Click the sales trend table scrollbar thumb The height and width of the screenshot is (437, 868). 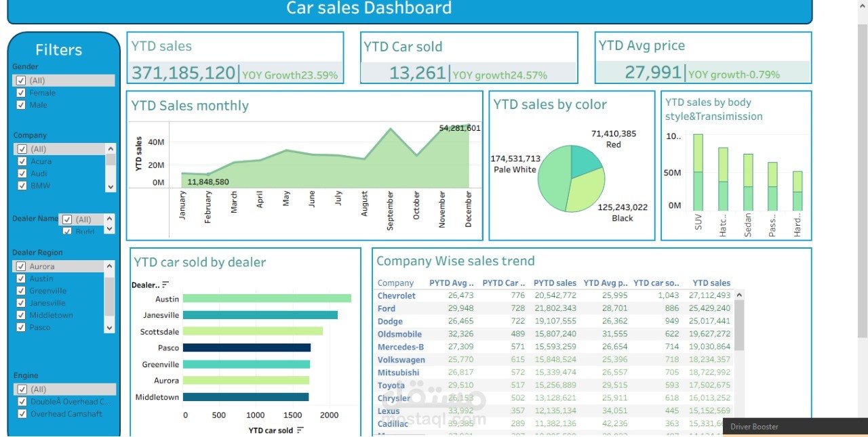pos(739,325)
